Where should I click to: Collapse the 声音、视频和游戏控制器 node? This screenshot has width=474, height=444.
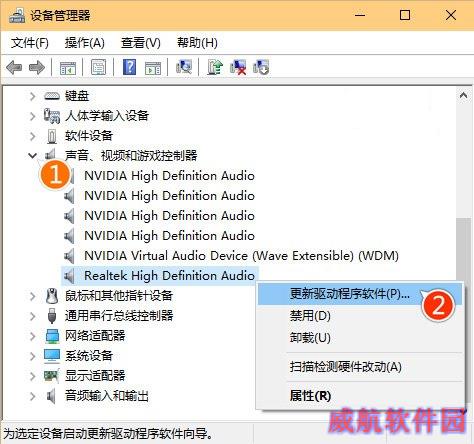click(x=32, y=155)
